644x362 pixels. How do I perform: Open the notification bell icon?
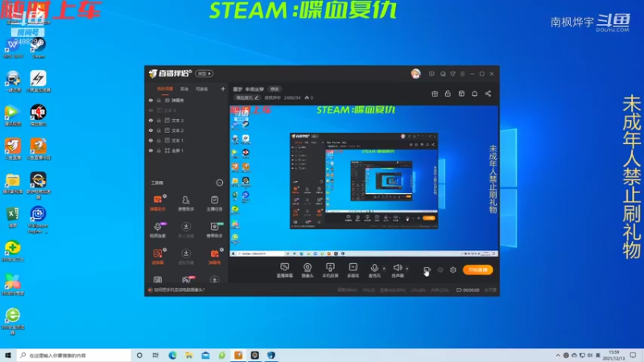[x=474, y=93]
